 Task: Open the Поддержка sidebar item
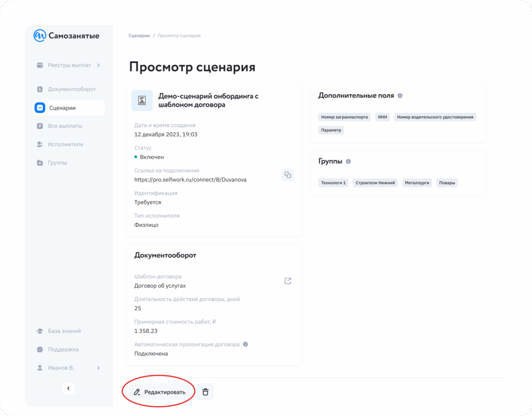[x=63, y=350]
